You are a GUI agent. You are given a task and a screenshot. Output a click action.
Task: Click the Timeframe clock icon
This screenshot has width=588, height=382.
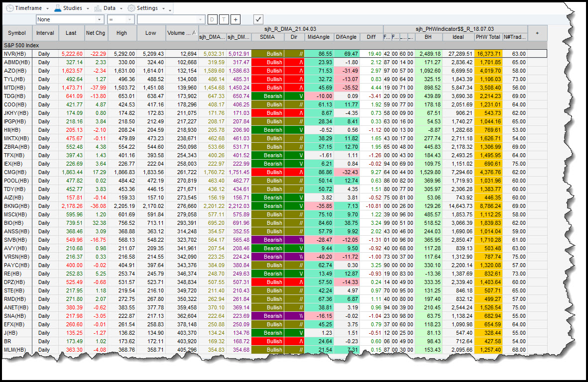click(x=10, y=8)
